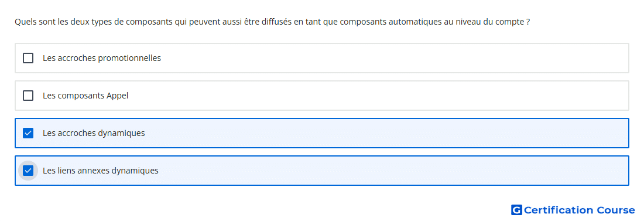Click the 'Les composants Appel' label text
This screenshot has width=644, height=221.
(x=85, y=96)
